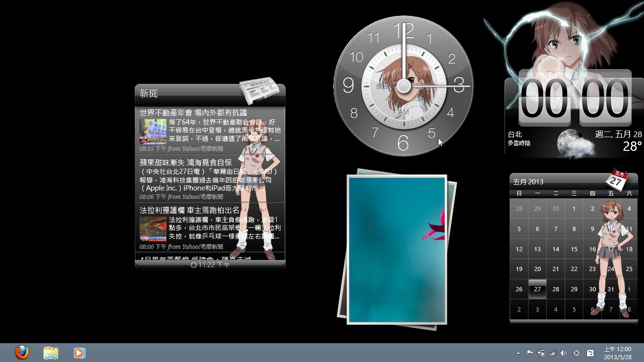Select the highlighted date 27 on the calendar
The height and width of the screenshot is (362, 644).
point(537,289)
